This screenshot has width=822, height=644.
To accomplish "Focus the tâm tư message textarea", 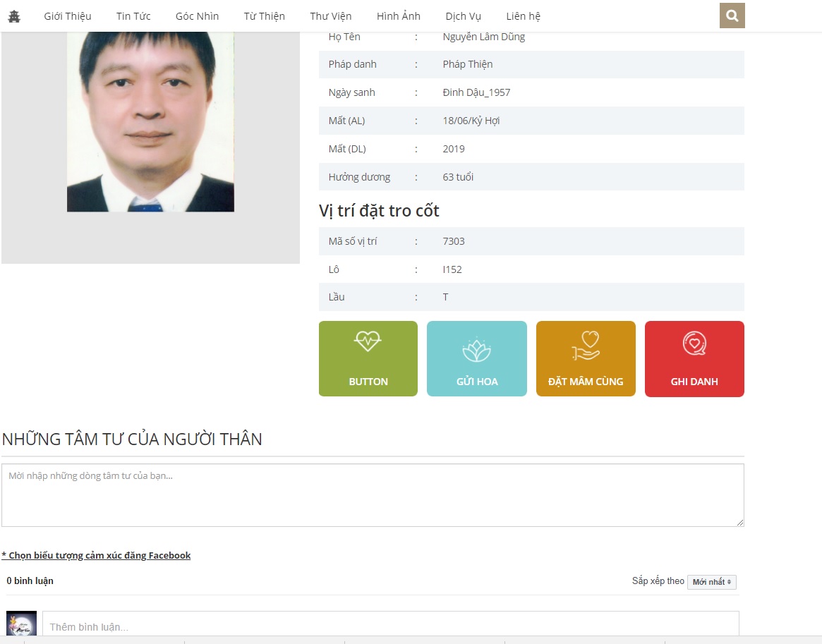I will (373, 494).
